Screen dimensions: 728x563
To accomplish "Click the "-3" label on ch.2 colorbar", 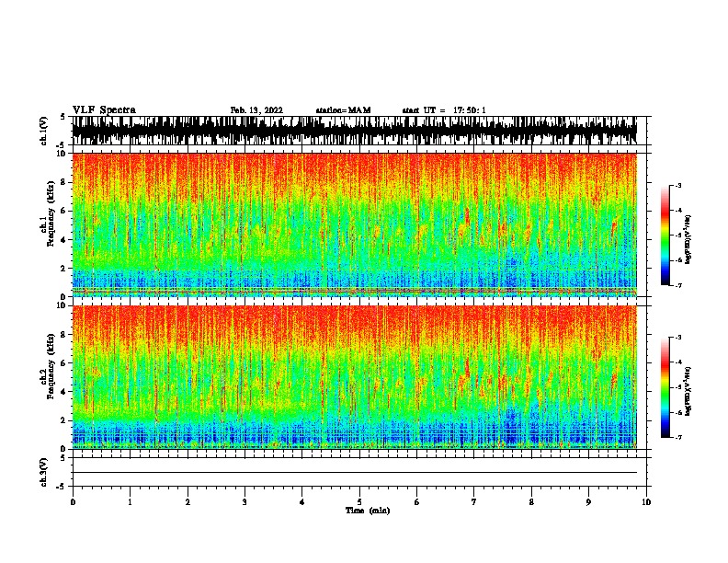I will 678,338.
